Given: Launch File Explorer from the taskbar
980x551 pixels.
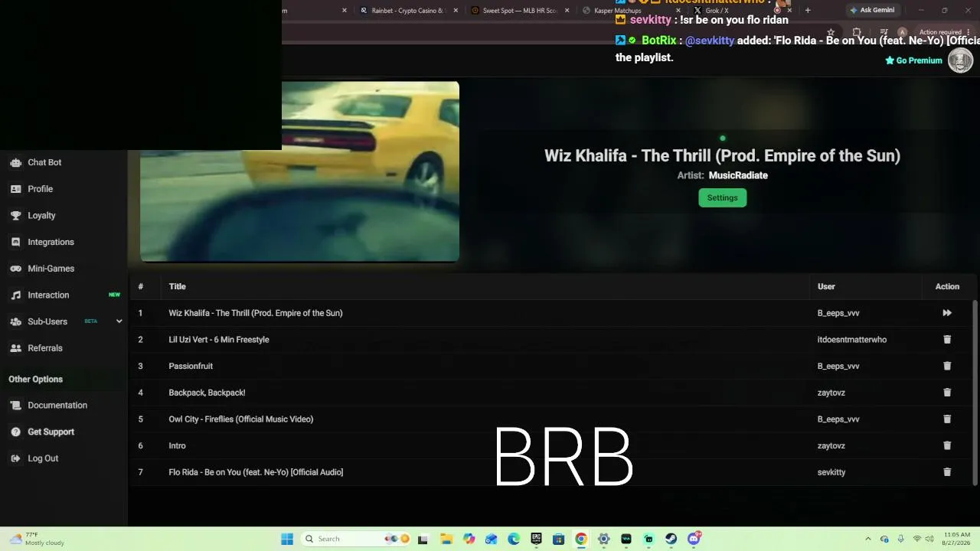Looking at the screenshot, I should pos(446,539).
